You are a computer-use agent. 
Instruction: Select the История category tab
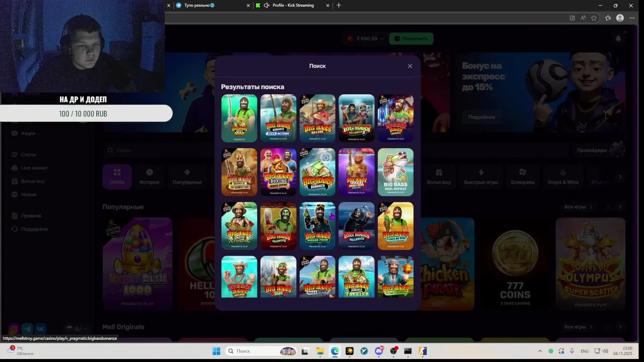pyautogui.click(x=149, y=177)
